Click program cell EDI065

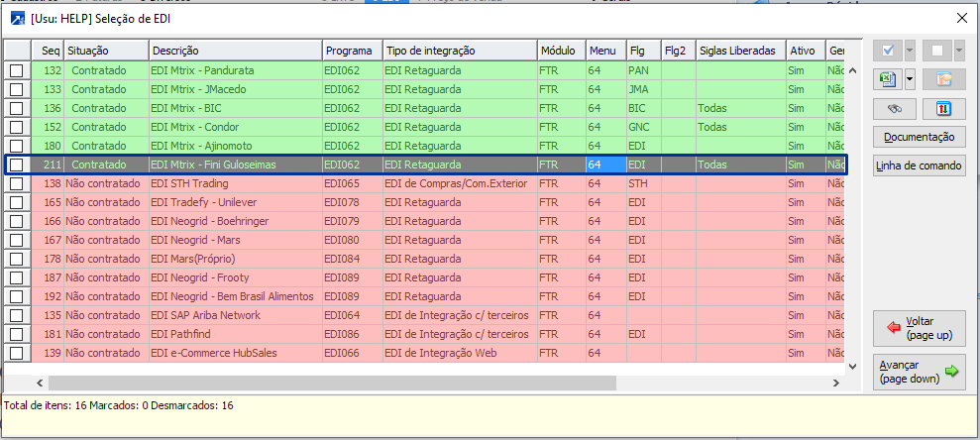point(353,183)
